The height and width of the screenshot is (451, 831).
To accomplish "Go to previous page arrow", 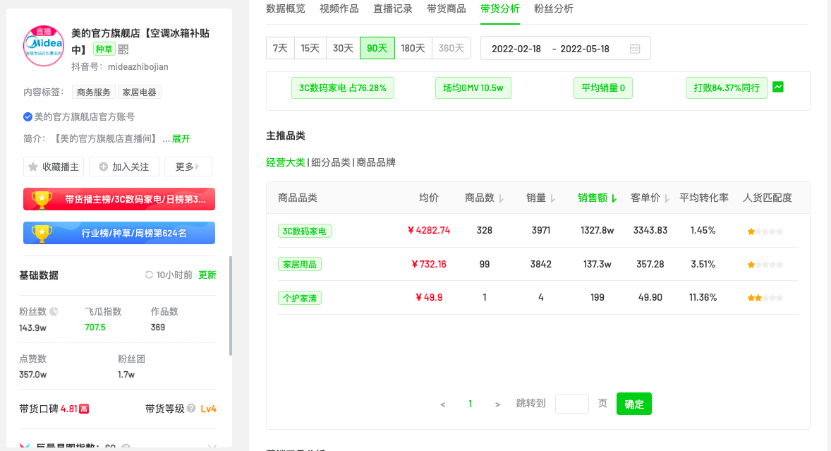I will (x=443, y=404).
